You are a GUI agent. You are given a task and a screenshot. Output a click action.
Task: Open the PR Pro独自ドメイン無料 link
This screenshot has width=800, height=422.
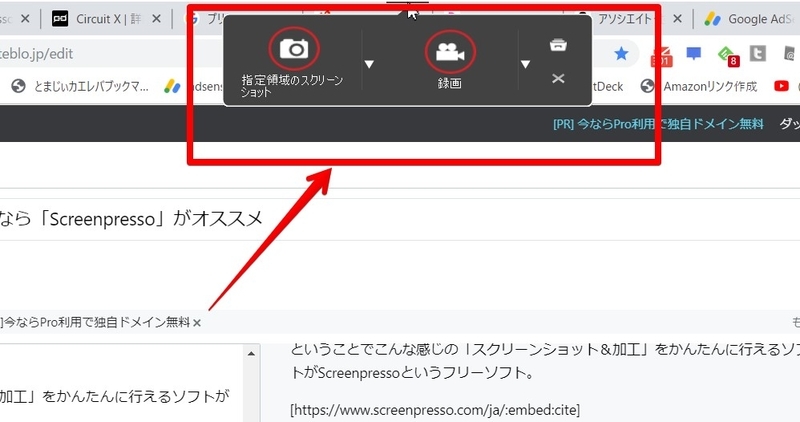(658, 124)
